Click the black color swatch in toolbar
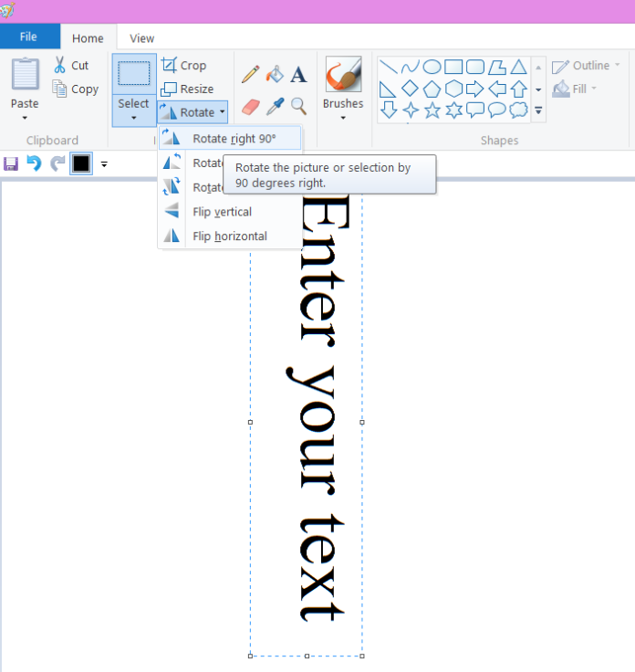Image resolution: width=635 pixels, height=672 pixels. [x=81, y=163]
